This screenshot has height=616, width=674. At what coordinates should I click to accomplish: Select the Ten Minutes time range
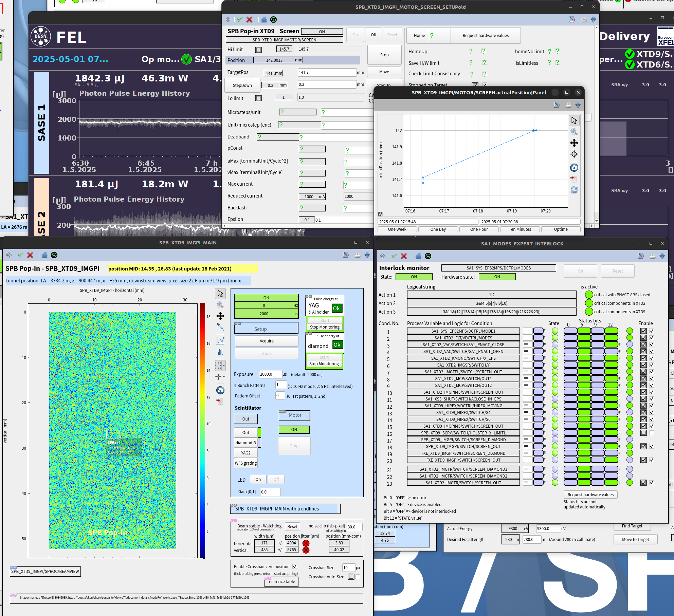(520, 229)
